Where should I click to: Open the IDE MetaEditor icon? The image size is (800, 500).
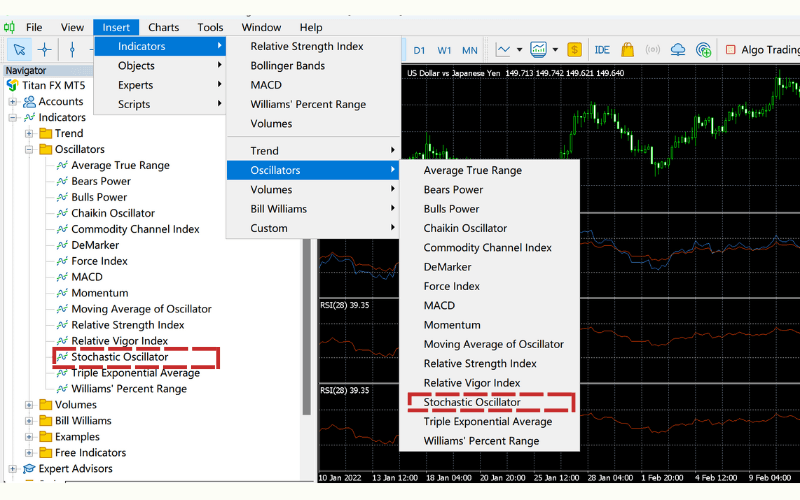(602, 49)
